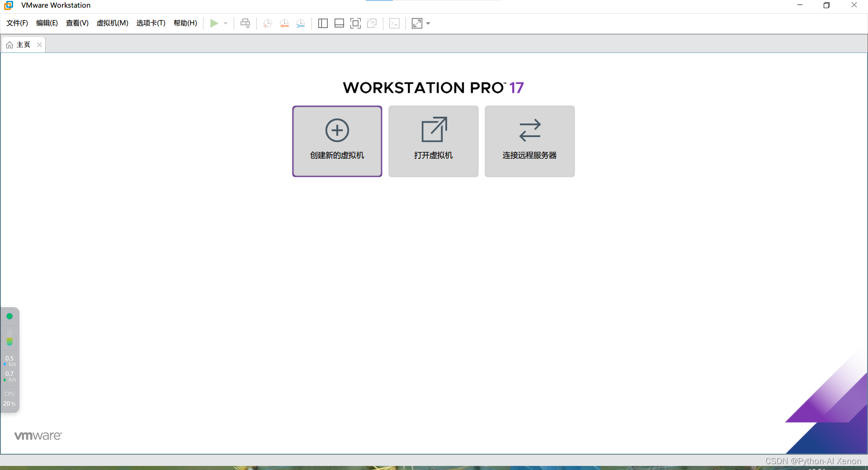868x470 pixels.
Task: Expand the power options dropdown arrow
Action: [225, 24]
